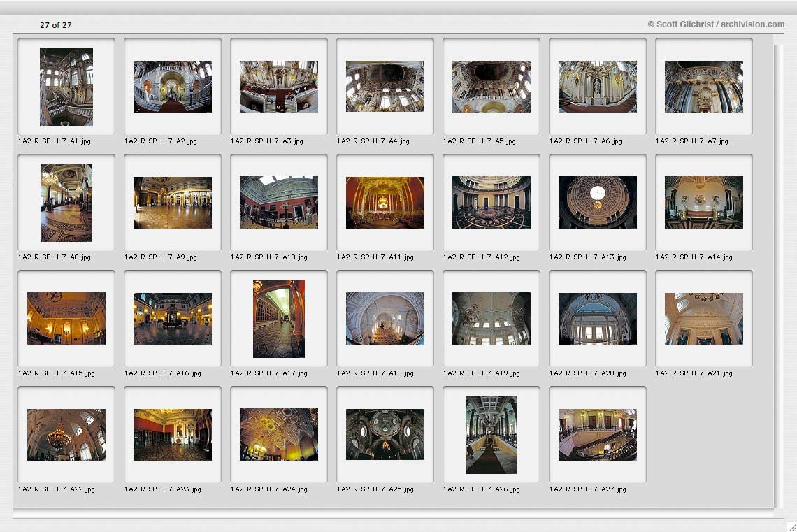Open the 1A2-R-SP-H-7-A25.jpg thumbnail
Viewport: 797px width, 532px height.
tap(385, 434)
